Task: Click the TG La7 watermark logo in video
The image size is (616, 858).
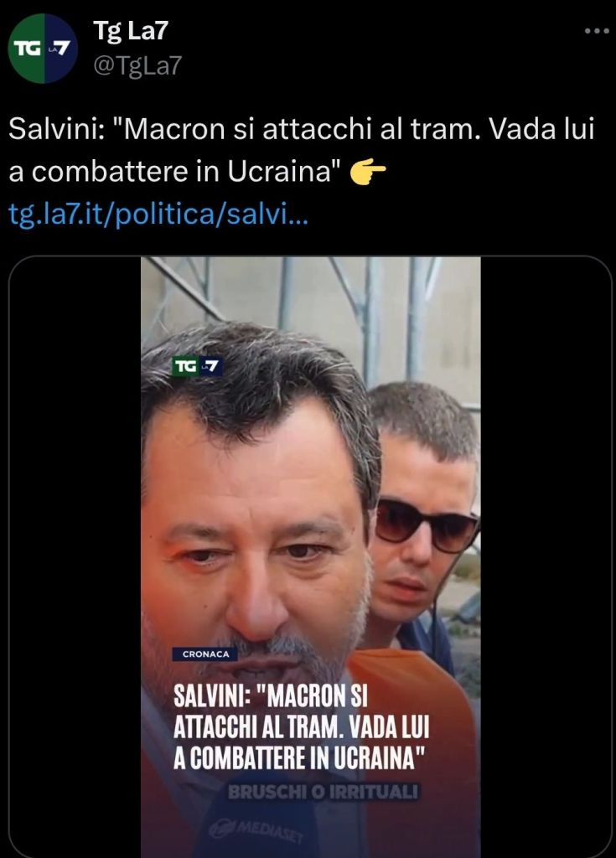Action: click(x=198, y=366)
